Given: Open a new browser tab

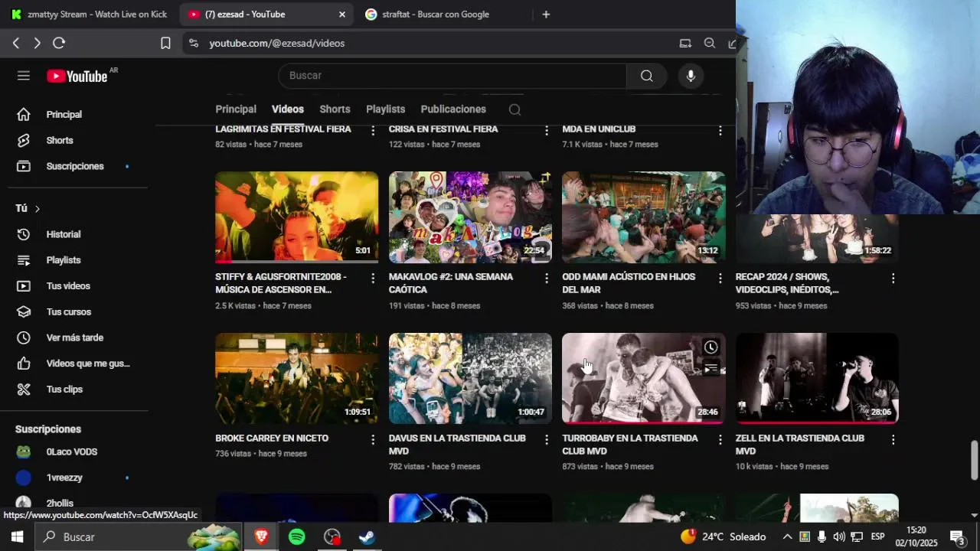Looking at the screenshot, I should [x=546, y=14].
